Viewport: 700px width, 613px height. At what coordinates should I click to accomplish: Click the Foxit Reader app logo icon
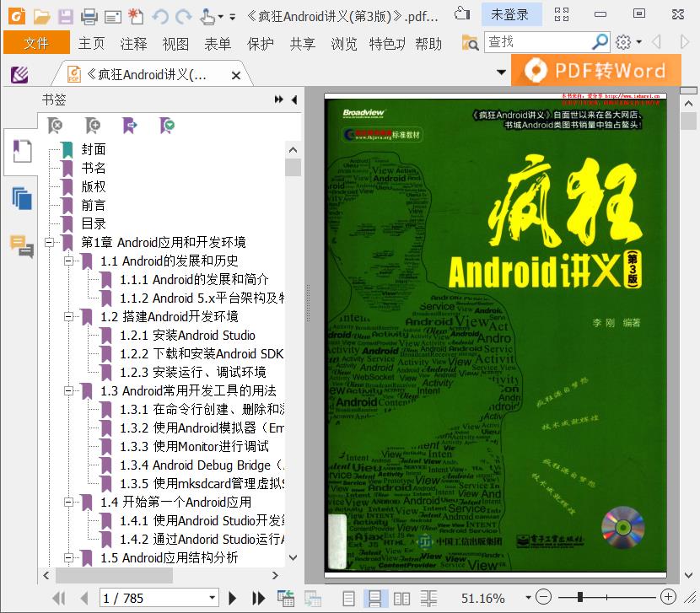(x=17, y=16)
